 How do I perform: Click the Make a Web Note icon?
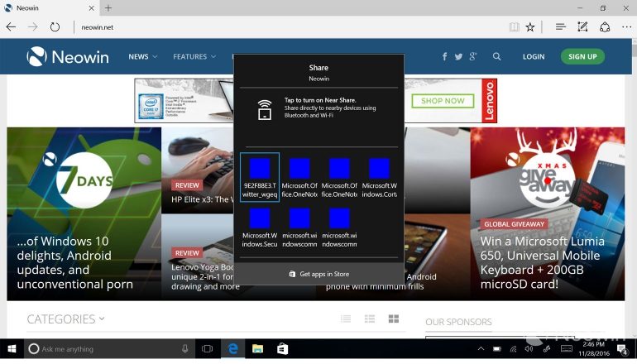coord(582,27)
